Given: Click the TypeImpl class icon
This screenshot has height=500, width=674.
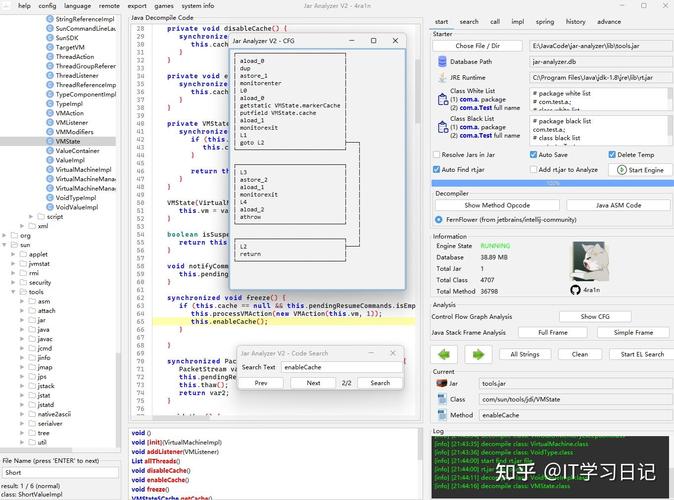Looking at the screenshot, I should point(50,104).
